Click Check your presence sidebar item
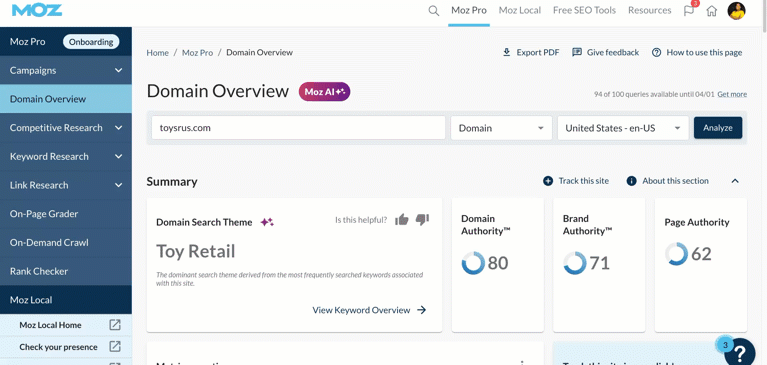Image resolution: width=767 pixels, height=365 pixels. click(58, 347)
